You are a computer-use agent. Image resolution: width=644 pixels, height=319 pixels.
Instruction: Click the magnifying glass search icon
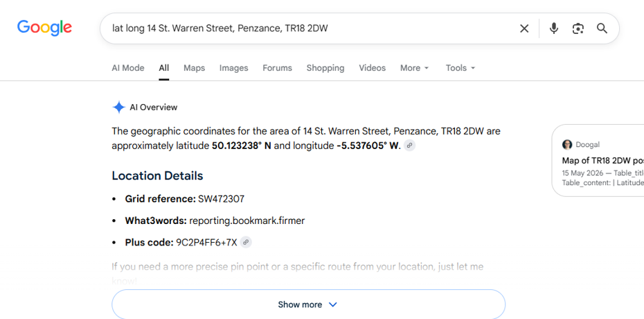point(602,28)
